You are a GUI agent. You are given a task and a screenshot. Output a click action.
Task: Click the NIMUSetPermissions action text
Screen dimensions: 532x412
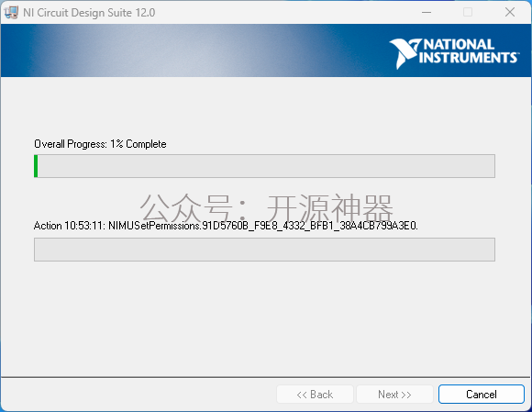[226, 226]
